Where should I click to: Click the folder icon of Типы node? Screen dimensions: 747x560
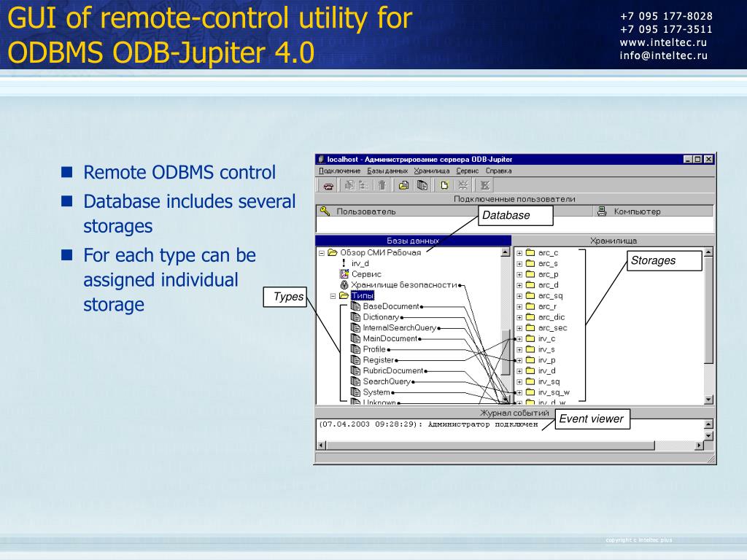point(344,296)
